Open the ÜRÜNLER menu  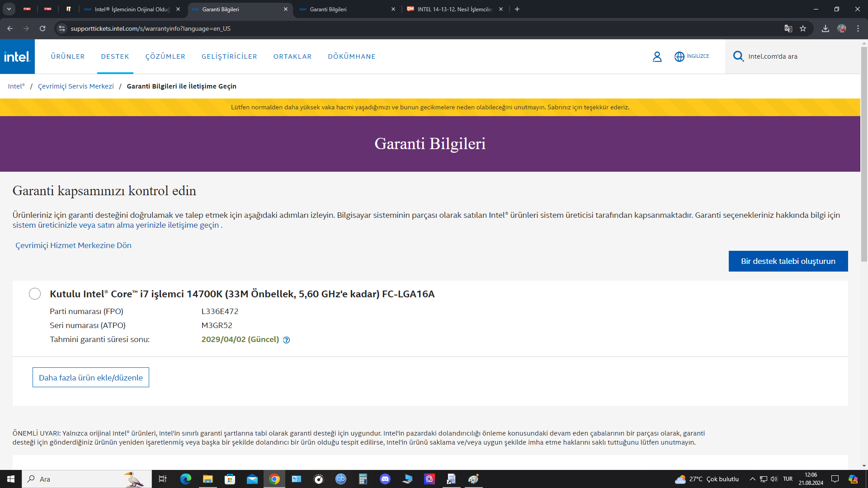pyautogui.click(x=68, y=56)
